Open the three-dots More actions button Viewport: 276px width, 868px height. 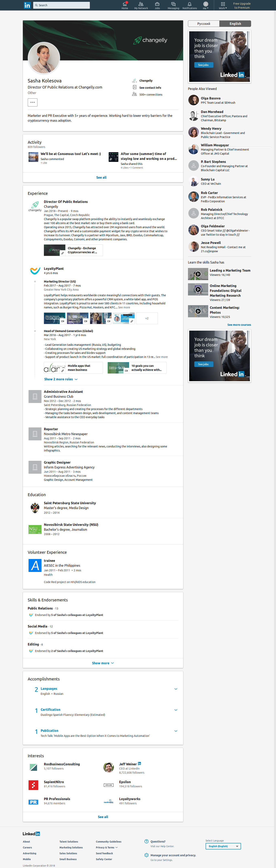coord(32,102)
